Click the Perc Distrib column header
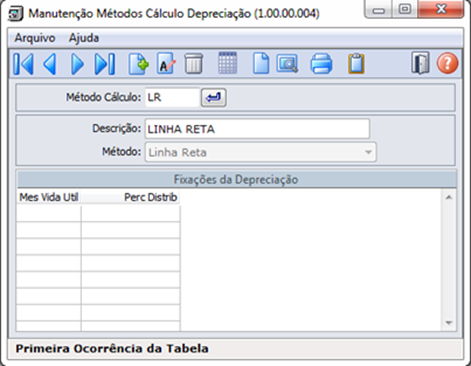Screen dimensions: 471x366 pyautogui.click(x=131, y=197)
